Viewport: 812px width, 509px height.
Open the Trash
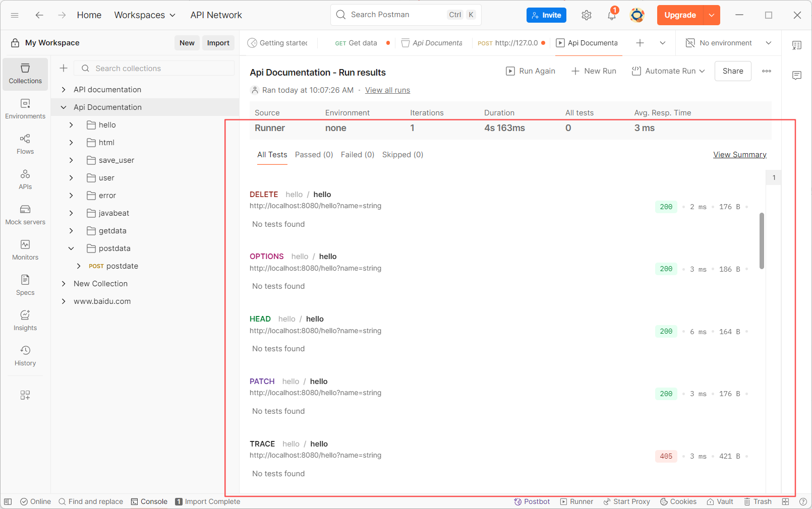click(758, 501)
